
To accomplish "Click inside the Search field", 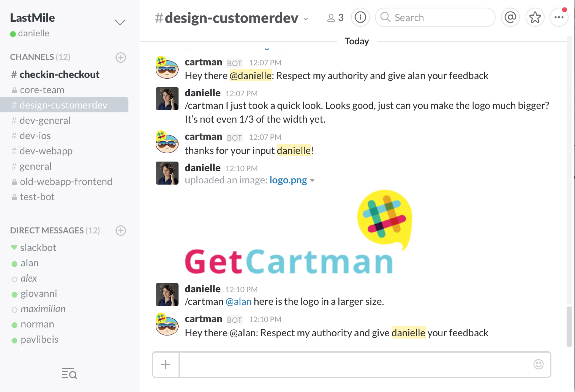I will point(435,17).
